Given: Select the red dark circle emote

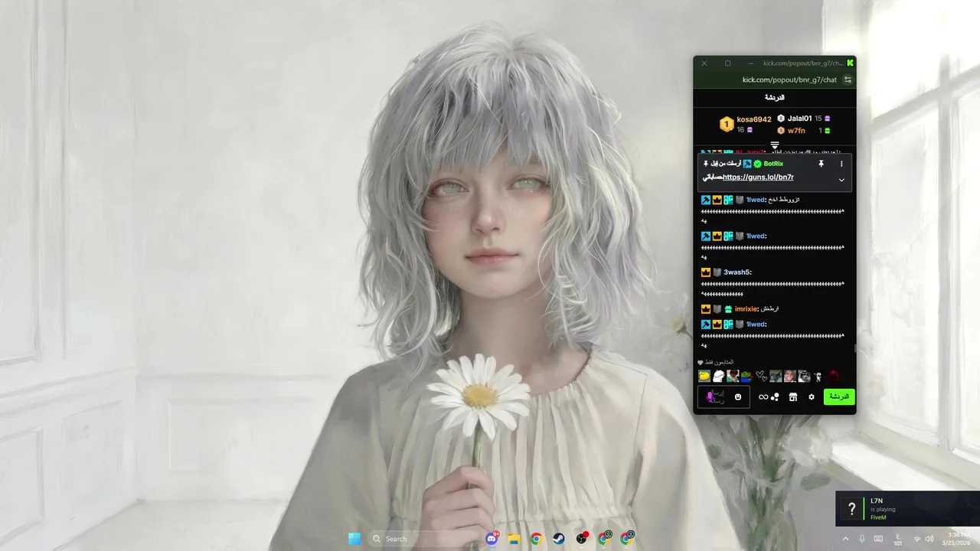Looking at the screenshot, I should point(833,376).
